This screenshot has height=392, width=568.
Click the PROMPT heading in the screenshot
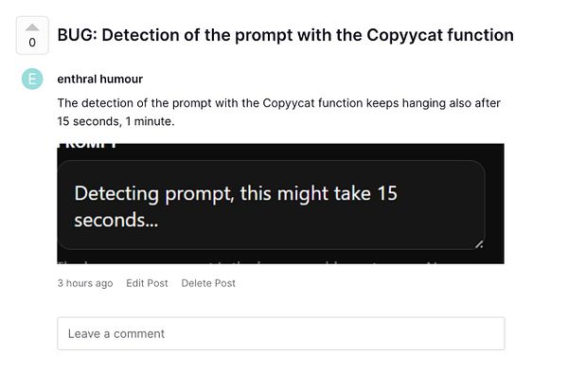87,145
